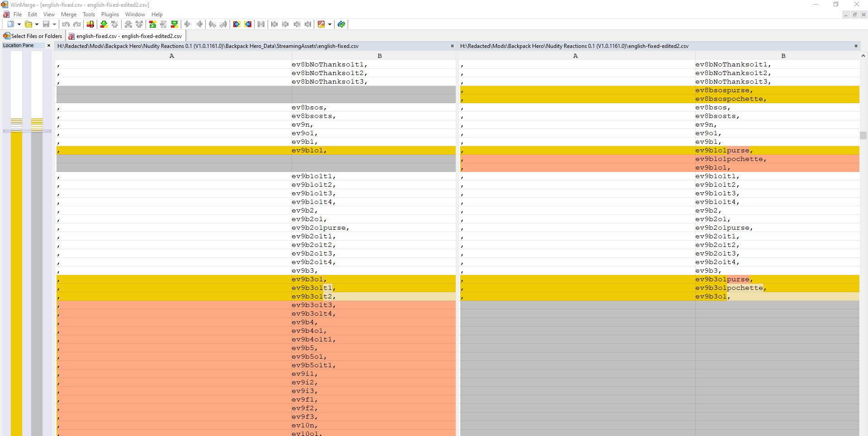Image resolution: width=868 pixels, height=436 pixels.
Task: Go to next conflict icon
Action: pyautogui.click(x=128, y=24)
